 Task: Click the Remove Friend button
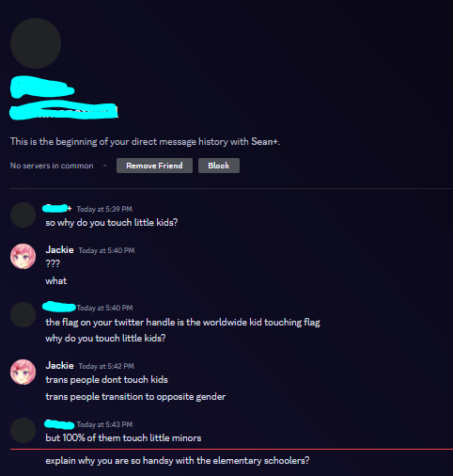point(154,166)
